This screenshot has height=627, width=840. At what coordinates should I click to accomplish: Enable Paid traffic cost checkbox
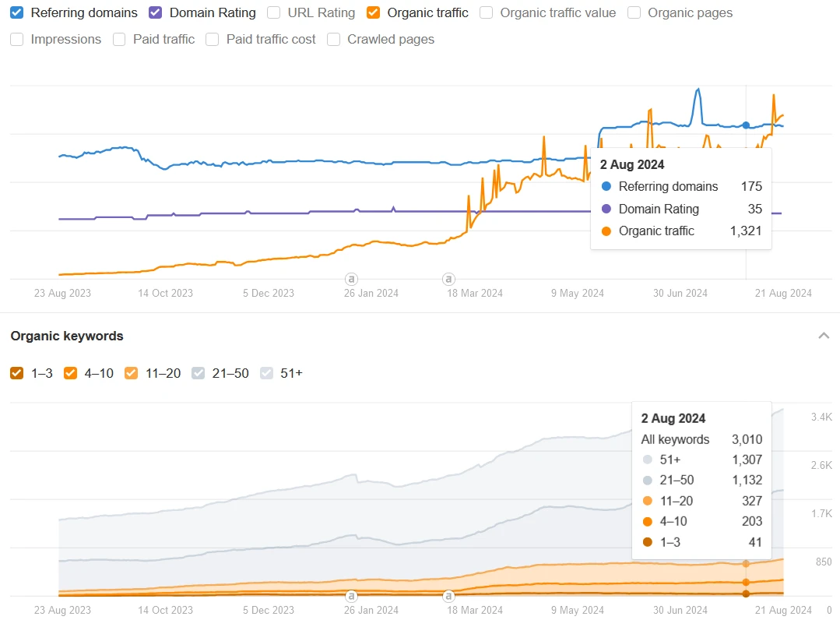pos(213,39)
